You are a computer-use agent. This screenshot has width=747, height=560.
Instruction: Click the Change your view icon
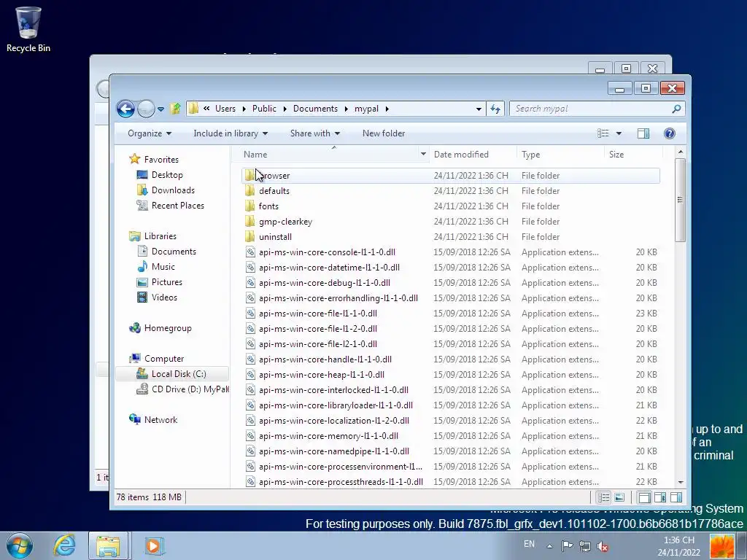coord(603,133)
